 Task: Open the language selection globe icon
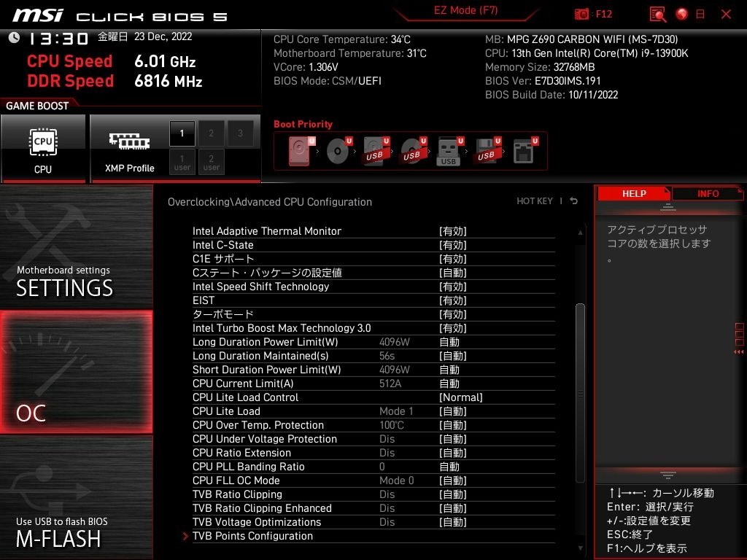coord(682,15)
